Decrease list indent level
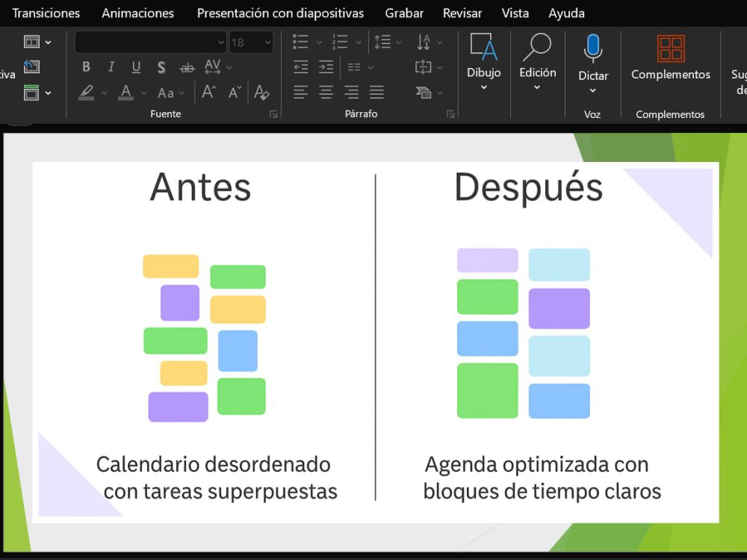 point(300,67)
